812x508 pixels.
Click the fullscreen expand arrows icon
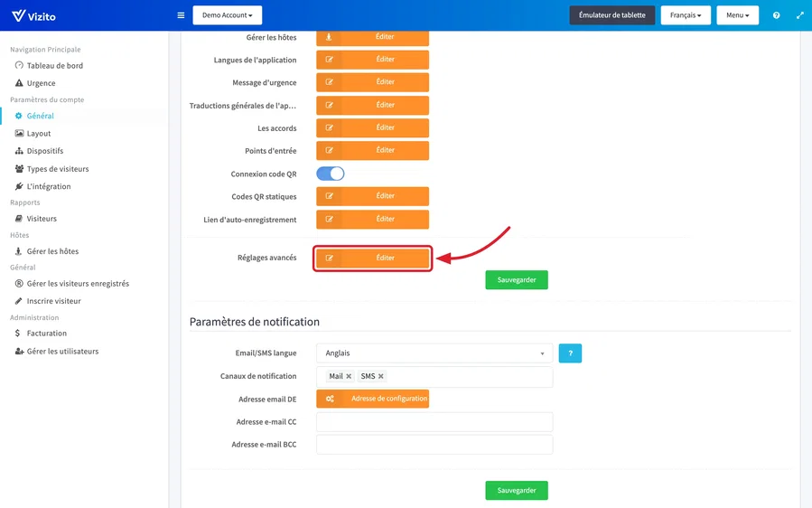[800, 15]
